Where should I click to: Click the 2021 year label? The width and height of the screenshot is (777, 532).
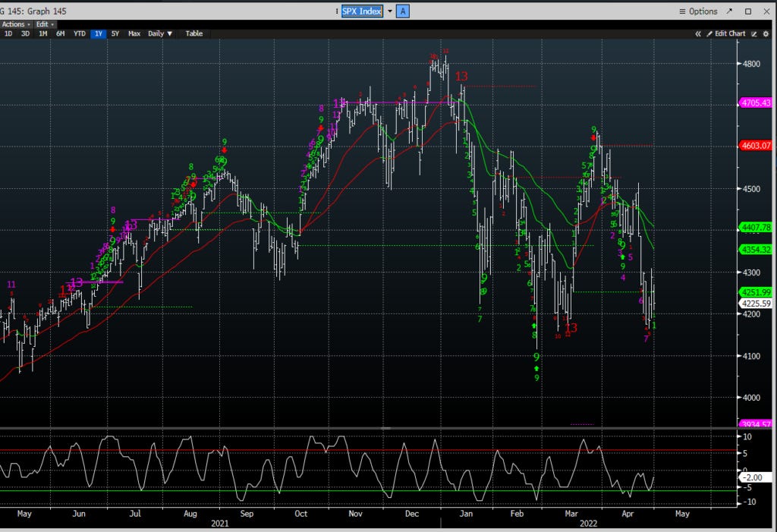coord(220,524)
